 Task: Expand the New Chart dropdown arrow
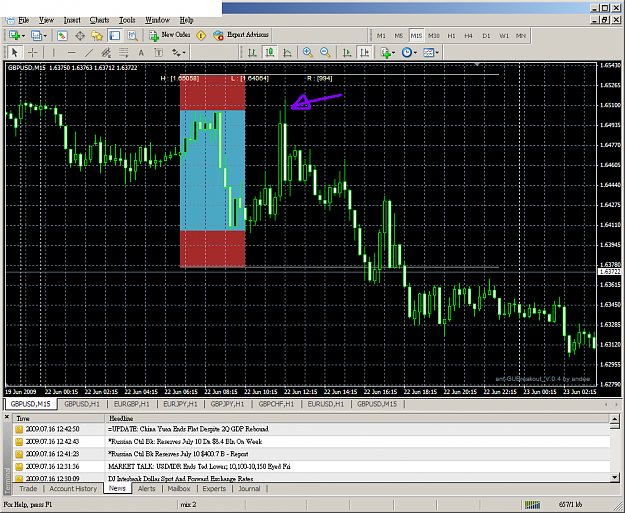tap(24, 36)
